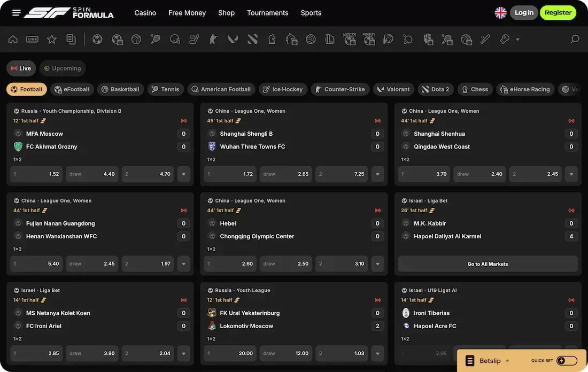Select the Penalty football icon
This screenshot has width=588, height=372.
pyautogui.click(x=369, y=39)
